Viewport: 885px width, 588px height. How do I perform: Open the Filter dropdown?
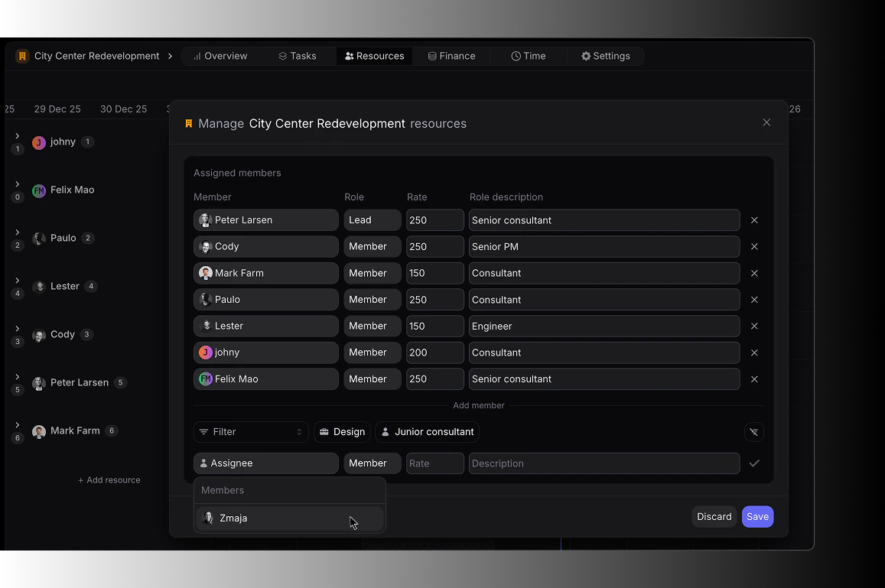tap(251, 432)
